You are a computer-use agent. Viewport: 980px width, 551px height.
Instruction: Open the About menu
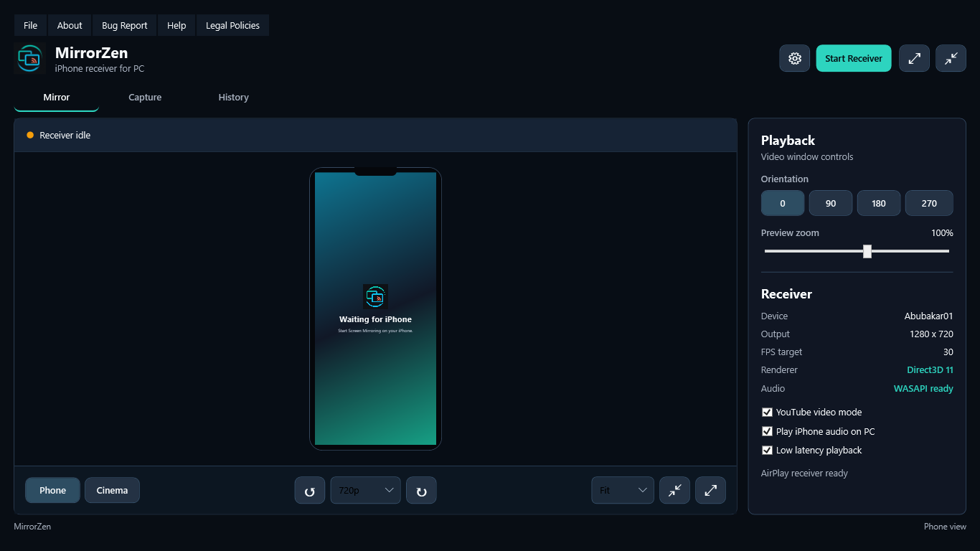tap(70, 25)
